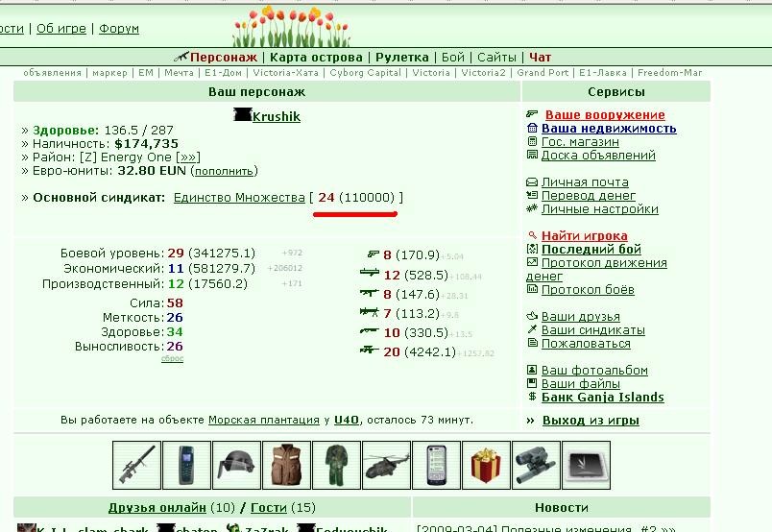The height and width of the screenshot is (532, 772).
Task: Open the red gift box item
Action: click(x=486, y=466)
